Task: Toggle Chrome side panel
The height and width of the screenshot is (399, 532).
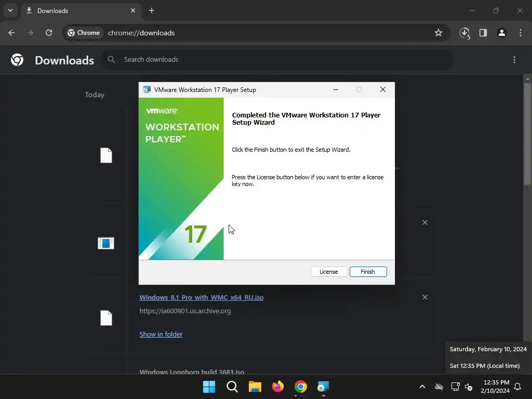Action: click(483, 33)
